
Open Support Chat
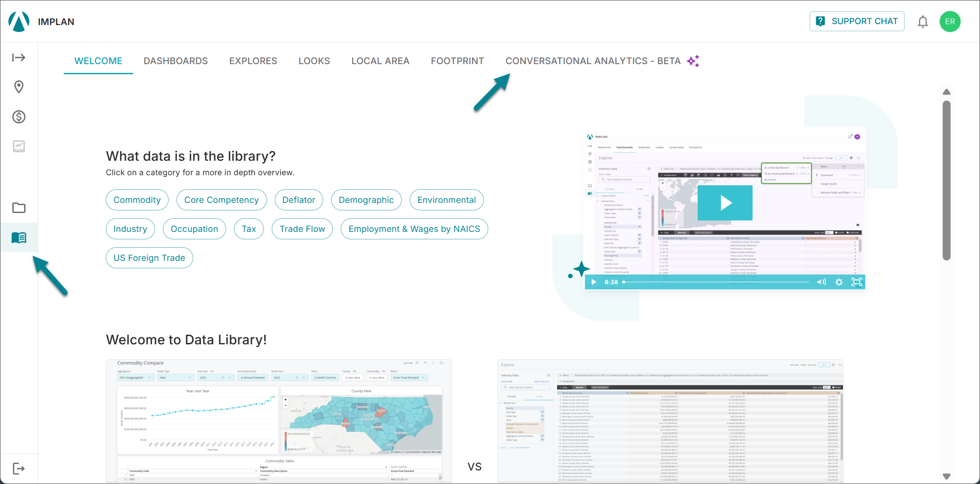tap(857, 21)
